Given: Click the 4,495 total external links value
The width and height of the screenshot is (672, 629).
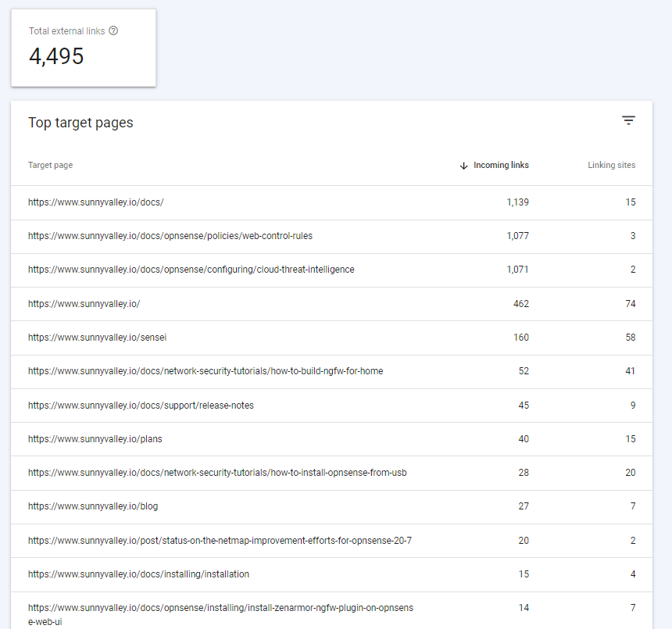Looking at the screenshot, I should pyautogui.click(x=56, y=56).
